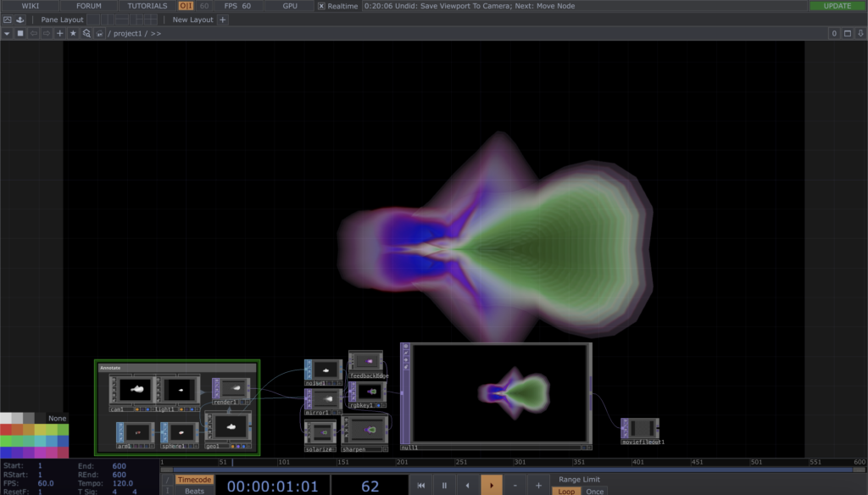Screen dimensions: 868x495
Task: Jump to timeline start with rewind button
Action: coord(420,485)
